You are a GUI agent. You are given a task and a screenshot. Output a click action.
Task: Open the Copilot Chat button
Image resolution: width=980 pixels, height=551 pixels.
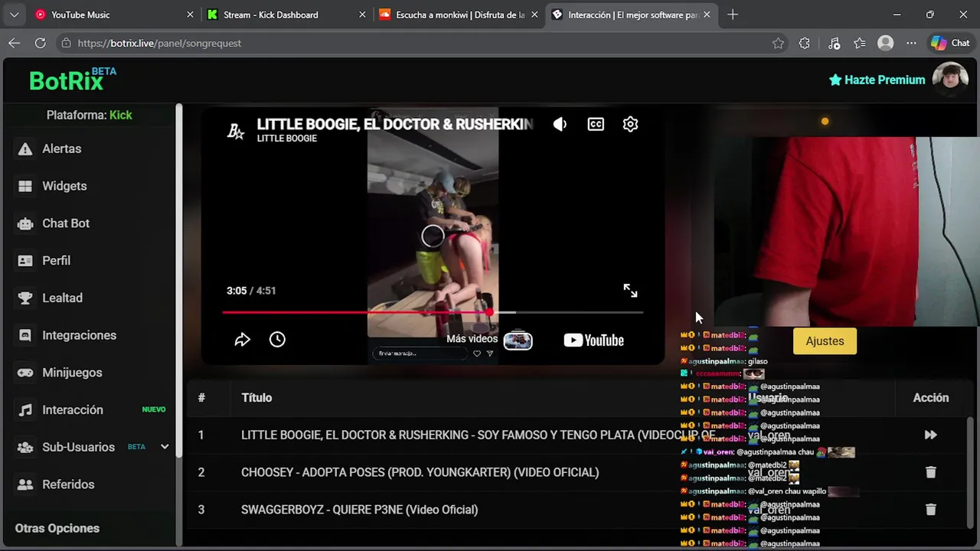pyautogui.click(x=950, y=44)
